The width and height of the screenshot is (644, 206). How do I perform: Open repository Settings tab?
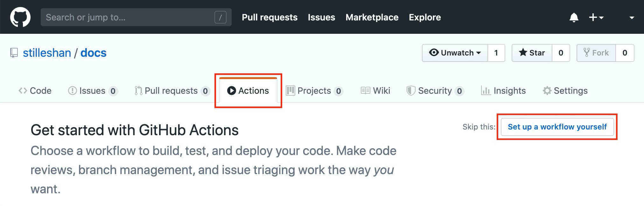point(565,91)
